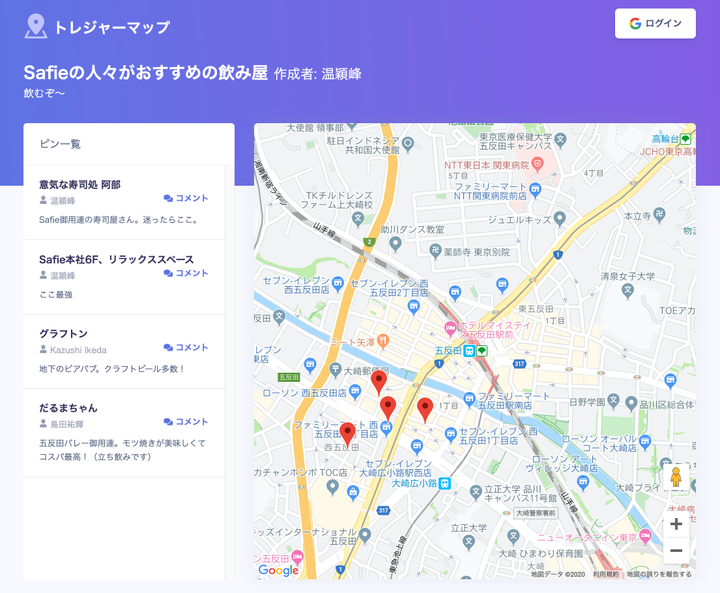The width and height of the screenshot is (720, 593).
Task: Open コメント for 意気な寿司処 阿部
Action: 186,198
